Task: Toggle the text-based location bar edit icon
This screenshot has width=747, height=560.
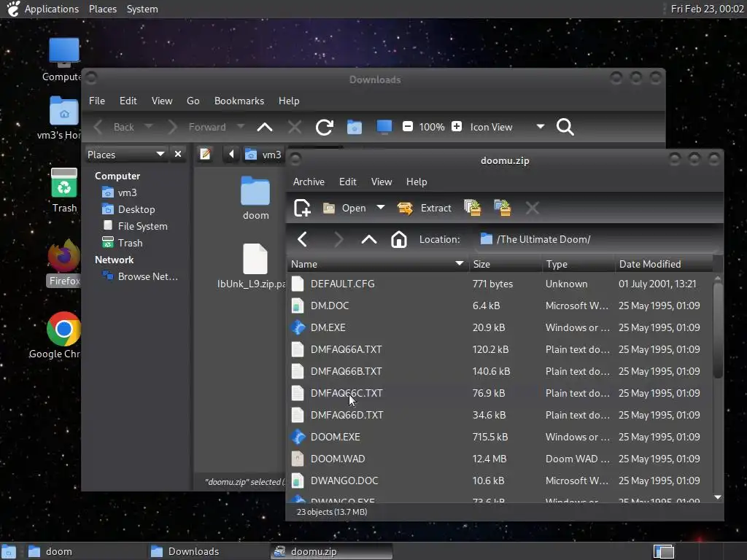Action: tap(205, 155)
